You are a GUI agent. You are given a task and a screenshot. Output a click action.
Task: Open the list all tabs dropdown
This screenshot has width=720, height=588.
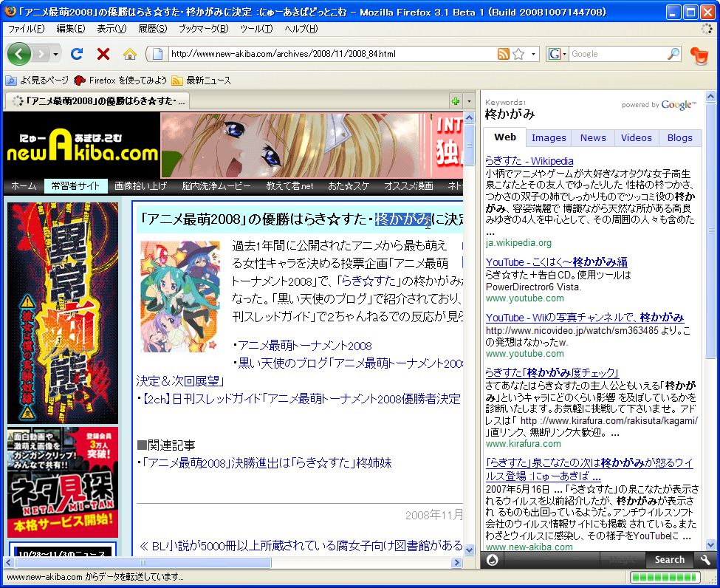tap(469, 101)
